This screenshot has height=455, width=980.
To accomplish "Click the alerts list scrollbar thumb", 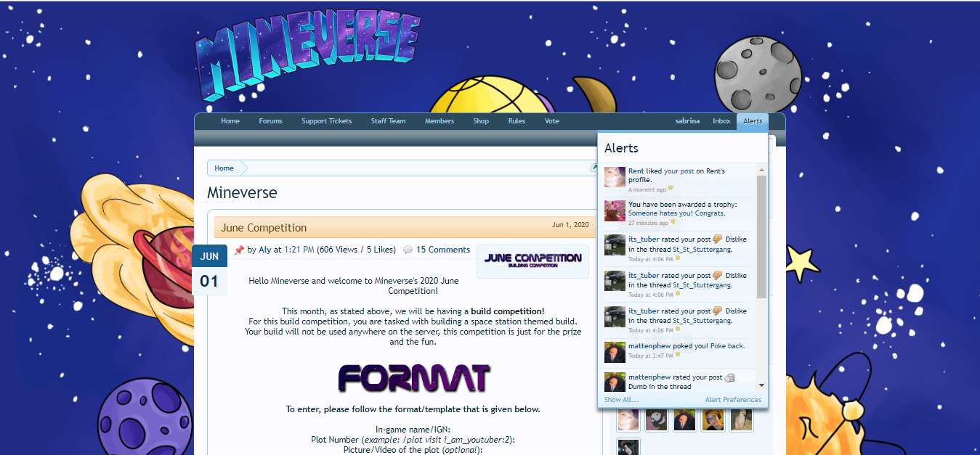I will pyautogui.click(x=761, y=237).
